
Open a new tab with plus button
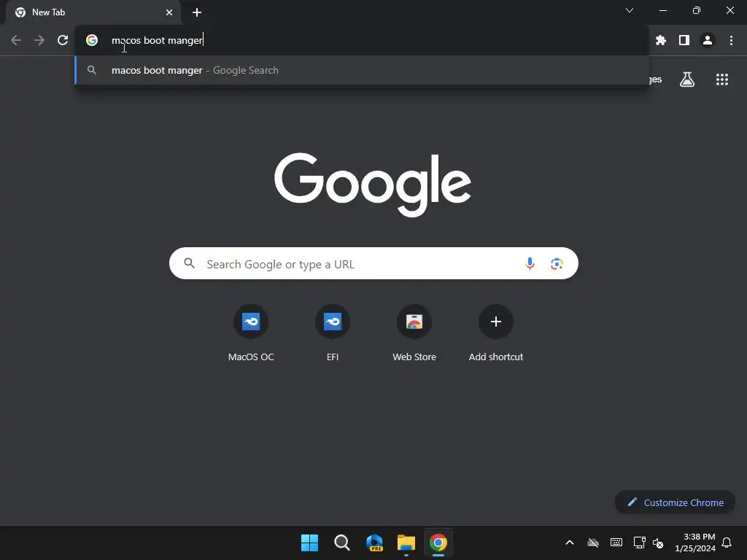pyautogui.click(x=197, y=12)
